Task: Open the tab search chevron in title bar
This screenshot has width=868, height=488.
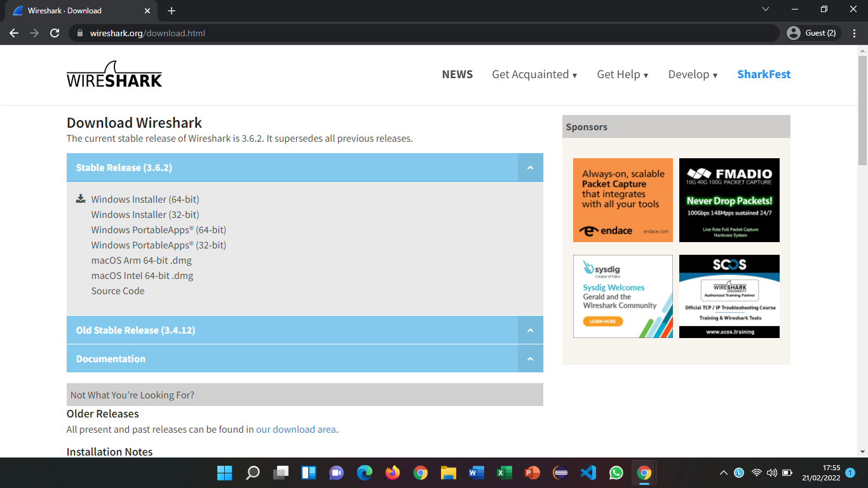Action: coord(766,10)
